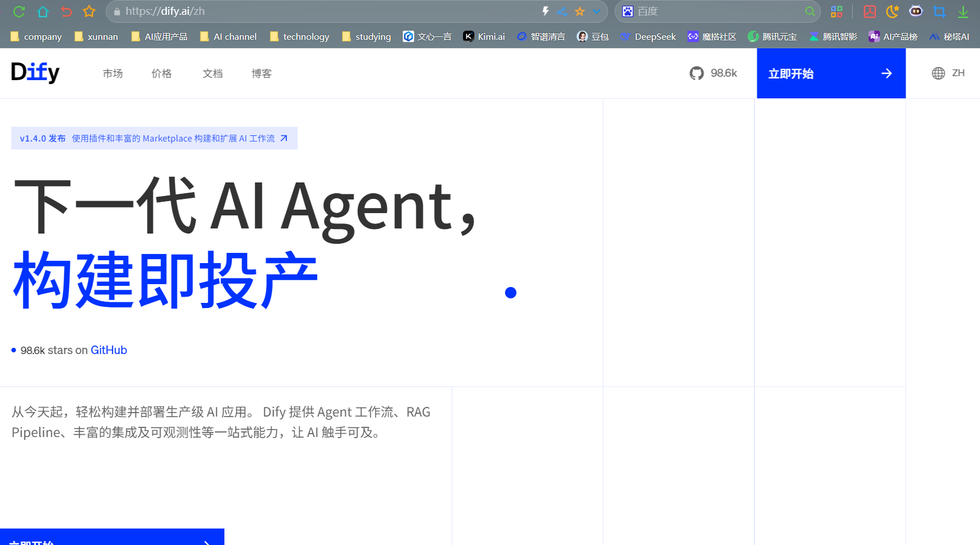Screen dimensions: 980x545
Task: Click the address bar URL dify.ai/zh
Action: 165,11
